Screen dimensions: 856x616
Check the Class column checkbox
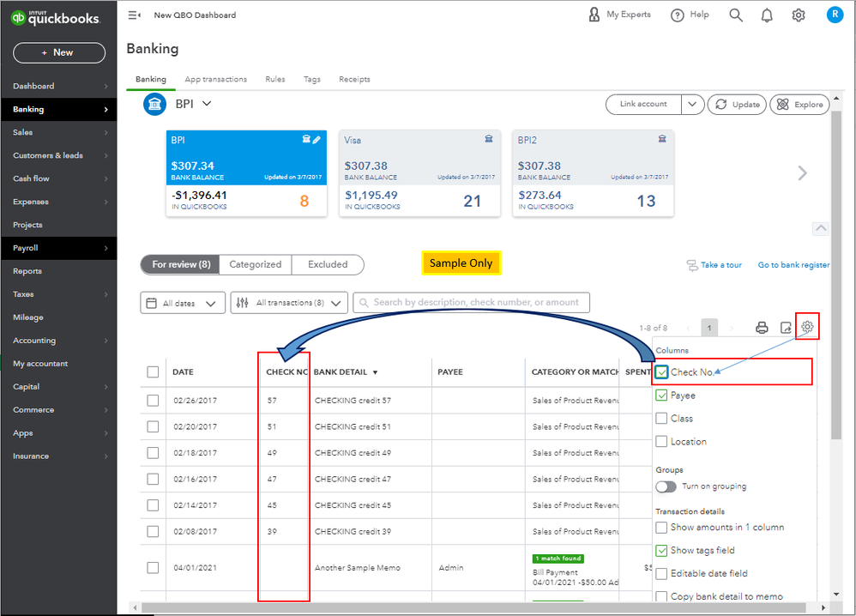(x=661, y=419)
